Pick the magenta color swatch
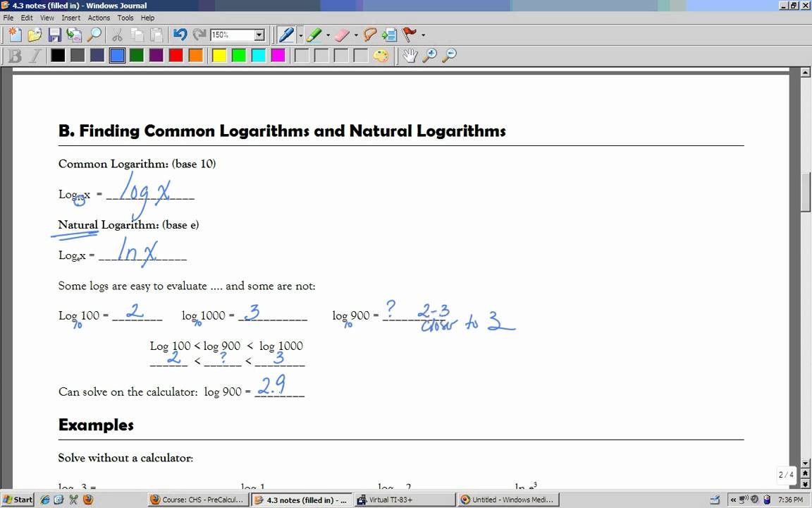The height and width of the screenshot is (508, 812). click(x=278, y=56)
